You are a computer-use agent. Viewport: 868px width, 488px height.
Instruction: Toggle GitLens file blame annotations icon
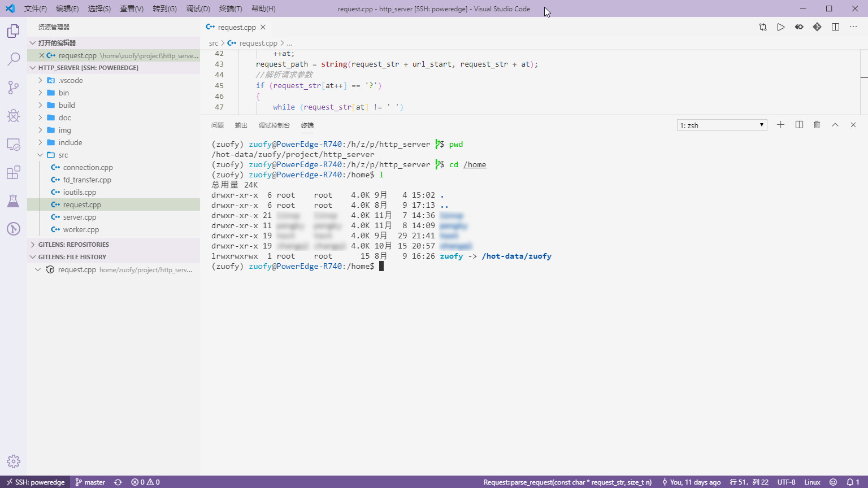799,27
